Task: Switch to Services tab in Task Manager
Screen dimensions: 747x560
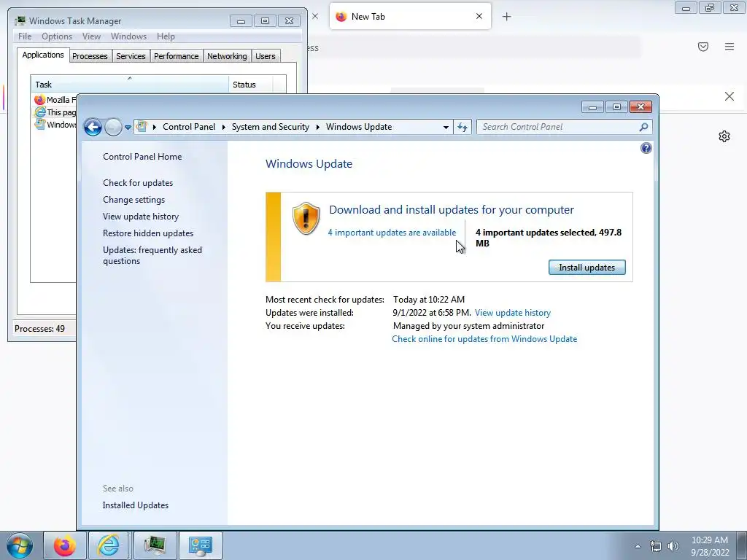Action: [131, 56]
